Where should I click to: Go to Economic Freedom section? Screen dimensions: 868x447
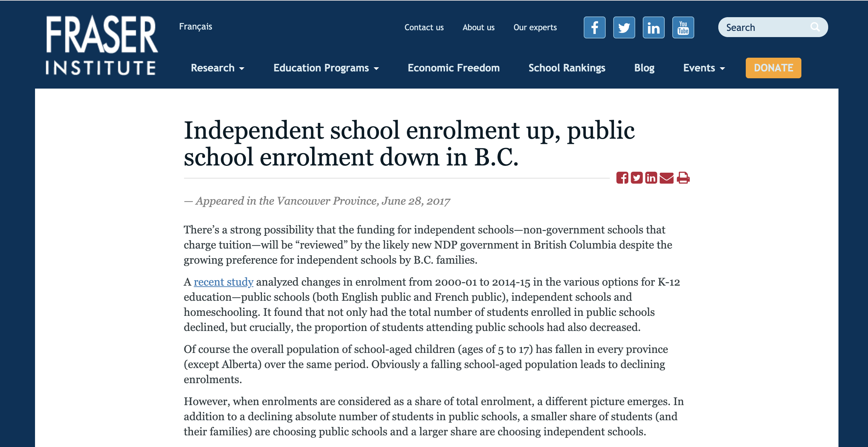[454, 68]
